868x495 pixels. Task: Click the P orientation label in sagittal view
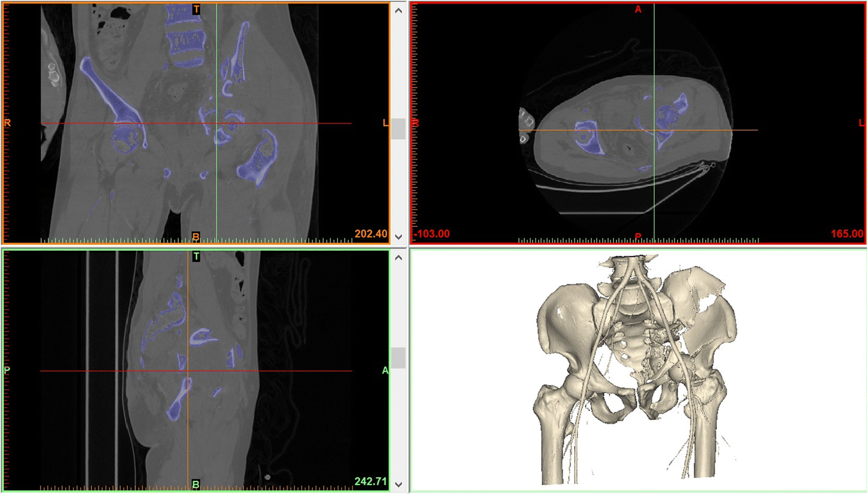7,370
